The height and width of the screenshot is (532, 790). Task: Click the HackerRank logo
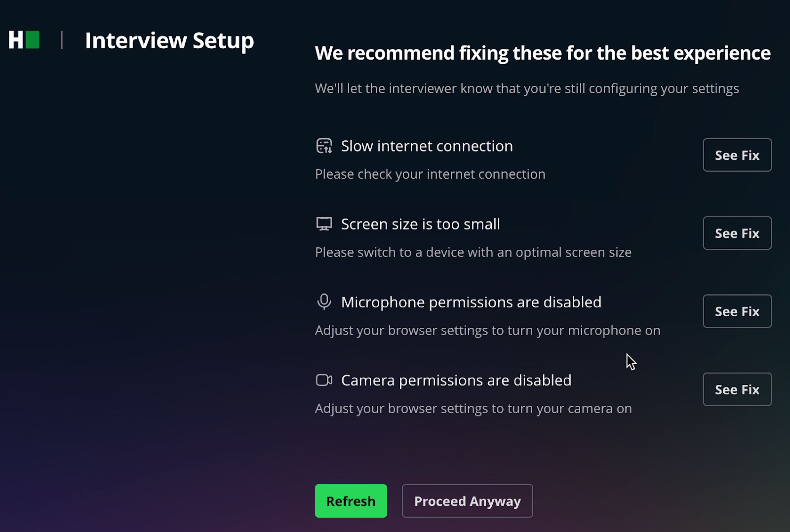[x=24, y=40]
